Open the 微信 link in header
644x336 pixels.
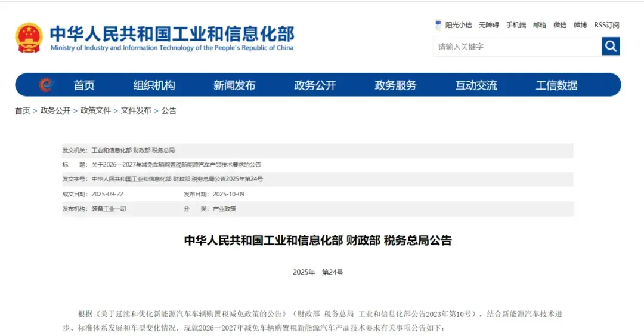tap(560, 25)
